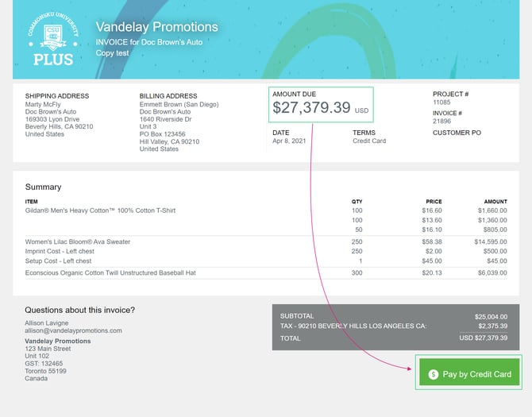The width and height of the screenshot is (532, 417).
Task: Click the Apr 8, 2021 date value
Action: (290, 141)
